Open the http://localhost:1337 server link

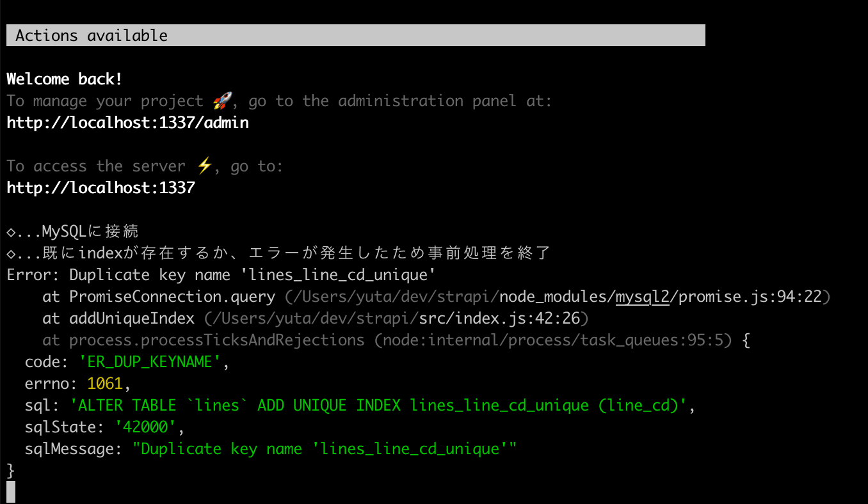click(100, 188)
